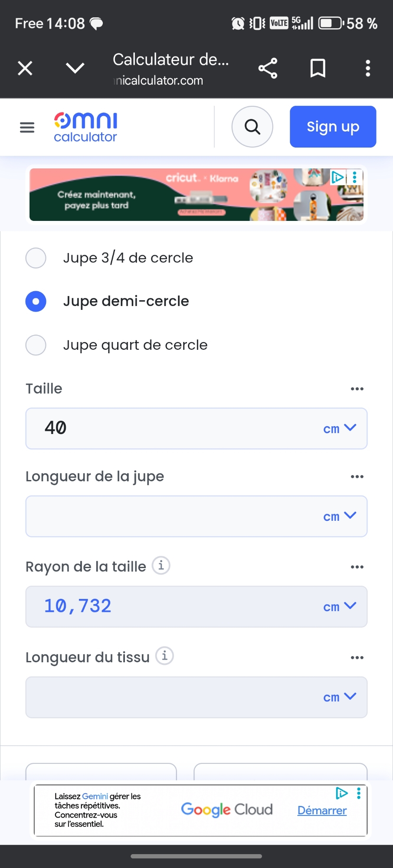This screenshot has height=868, width=393.
Task: Click info icon beside Rayon de la taille
Action: click(x=161, y=566)
